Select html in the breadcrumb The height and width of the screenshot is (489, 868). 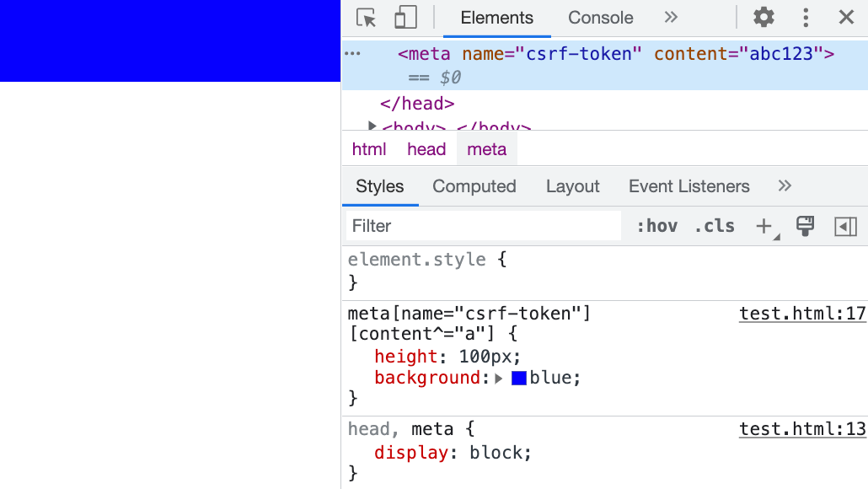click(368, 149)
